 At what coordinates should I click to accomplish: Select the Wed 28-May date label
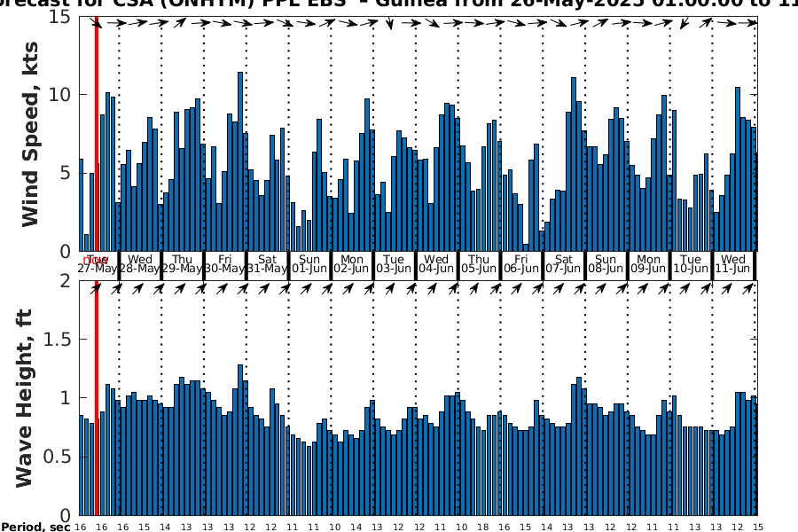click(x=140, y=263)
